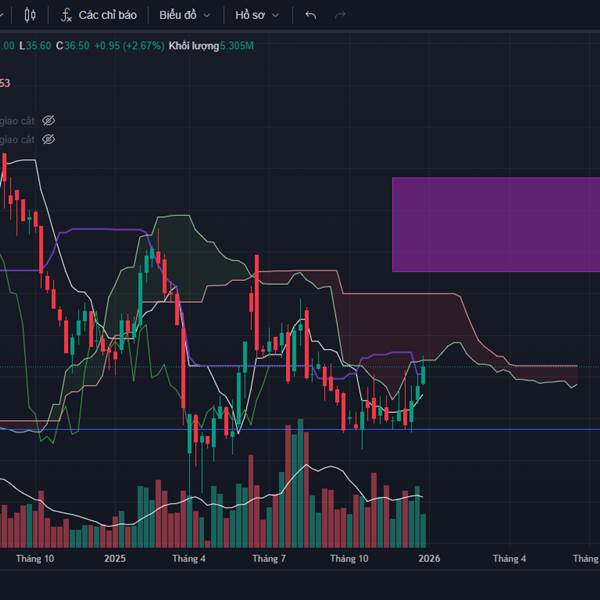
Task: Select the fx indicators icon
Action: pyautogui.click(x=66, y=15)
